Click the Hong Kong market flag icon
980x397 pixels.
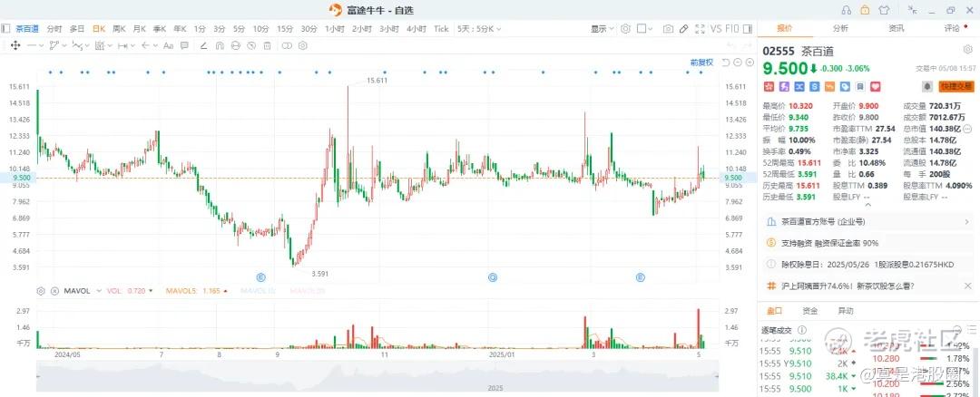click(769, 86)
